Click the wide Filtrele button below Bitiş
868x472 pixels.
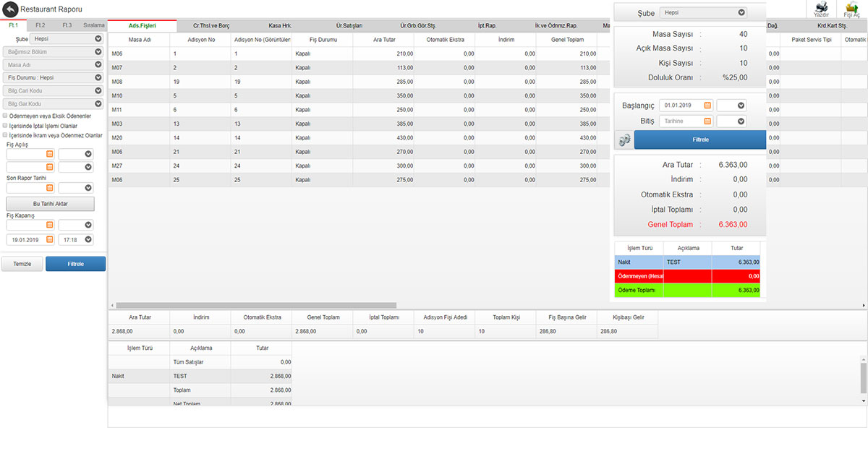click(700, 140)
